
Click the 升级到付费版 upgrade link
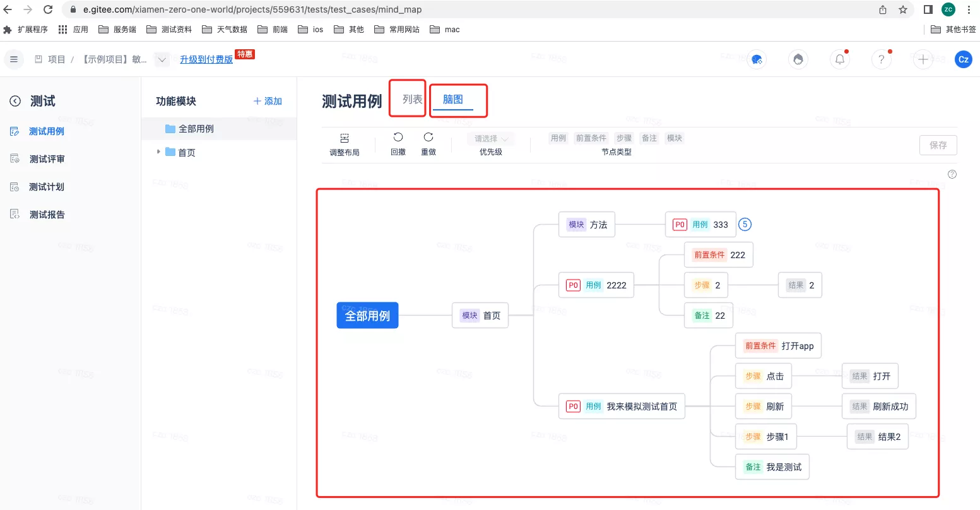[x=206, y=59]
